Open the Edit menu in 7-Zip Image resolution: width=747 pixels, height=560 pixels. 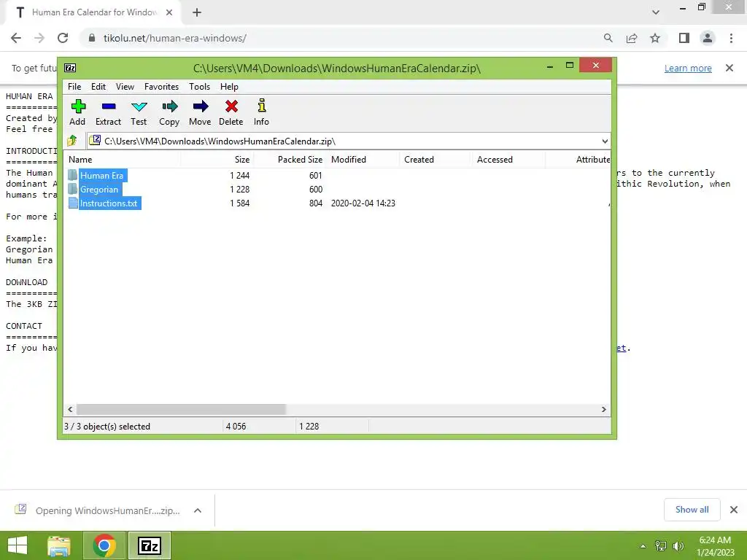[98, 87]
